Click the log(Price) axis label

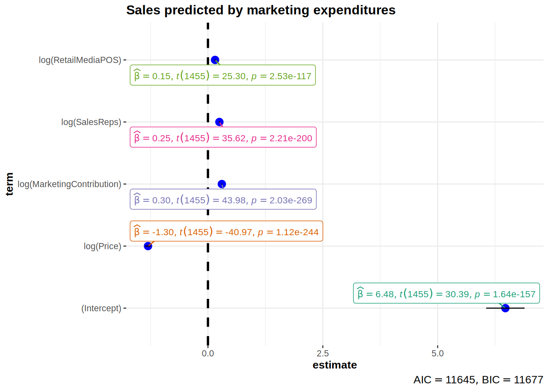pyautogui.click(x=103, y=246)
